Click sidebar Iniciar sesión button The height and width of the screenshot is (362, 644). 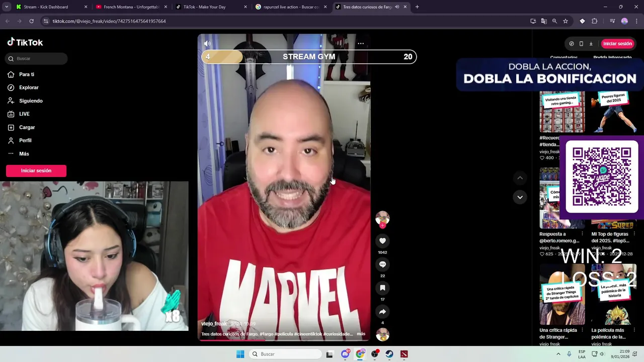point(36,170)
